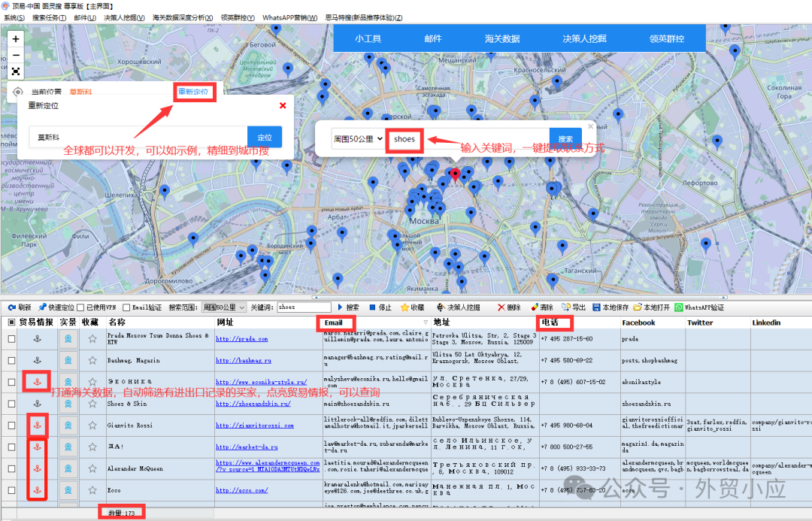Click the 导出 export toolbar button
This screenshot has width=812, height=521.
pos(574,307)
